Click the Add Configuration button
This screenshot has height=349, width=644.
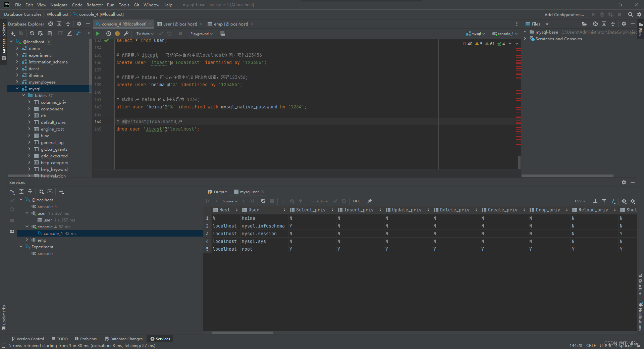click(x=564, y=14)
